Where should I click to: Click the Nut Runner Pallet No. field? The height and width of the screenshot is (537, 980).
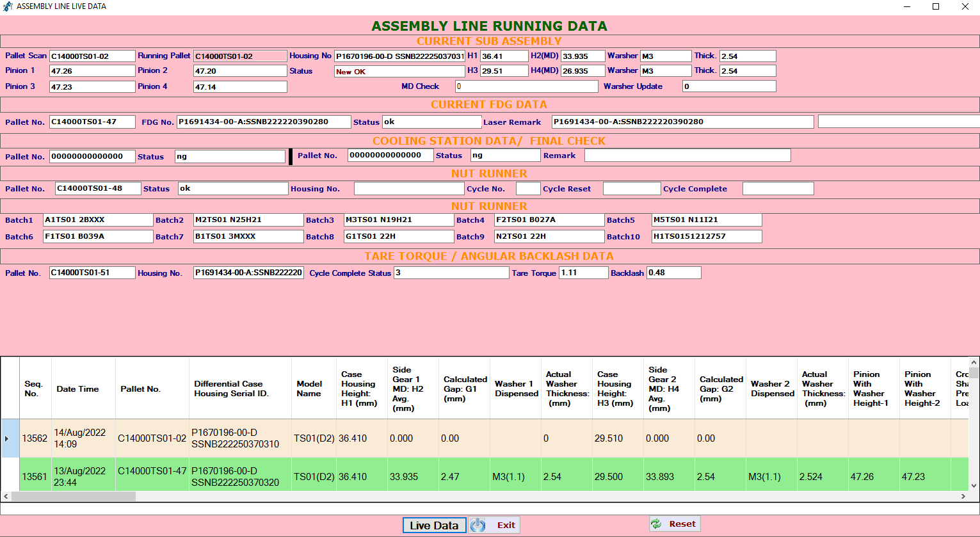tap(98, 189)
